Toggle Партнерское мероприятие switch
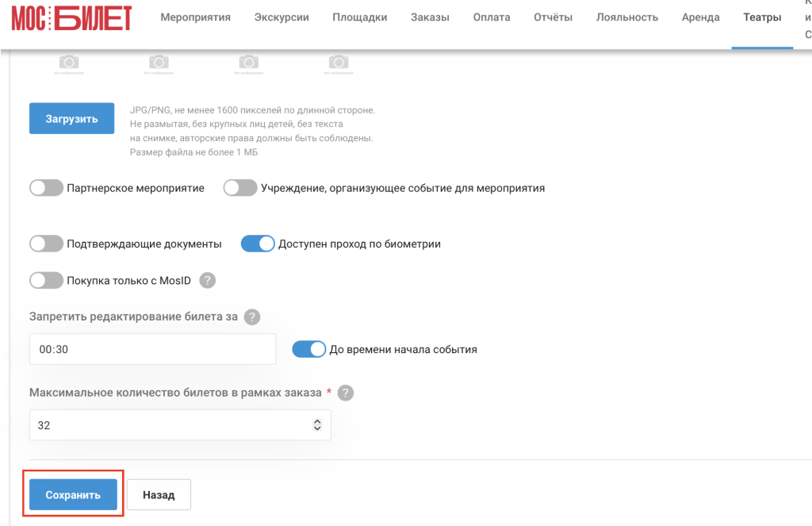 pos(46,187)
